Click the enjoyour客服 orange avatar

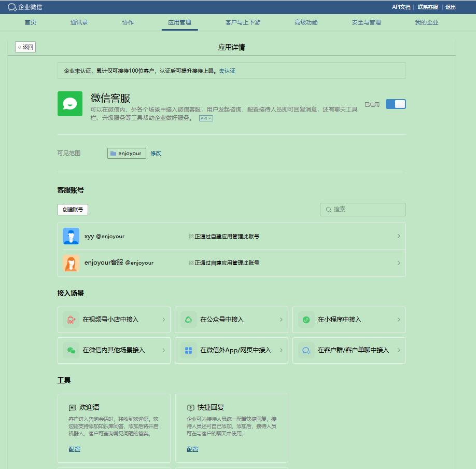pyautogui.click(x=71, y=263)
